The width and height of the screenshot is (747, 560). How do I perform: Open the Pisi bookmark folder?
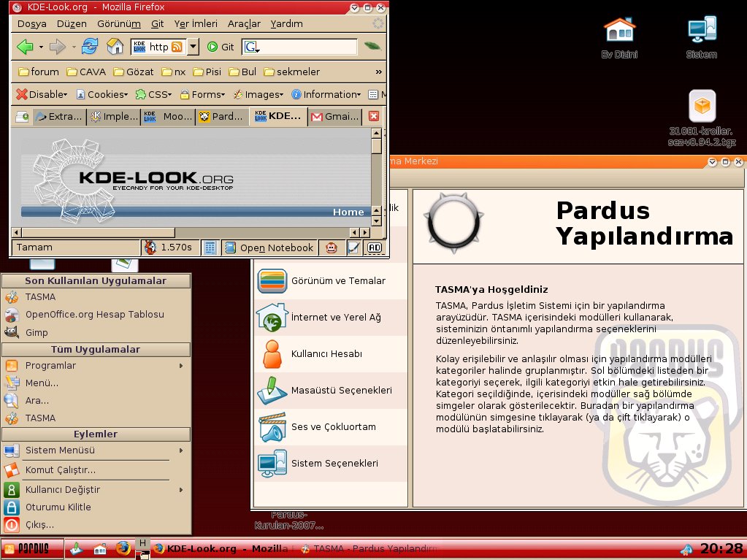point(207,72)
